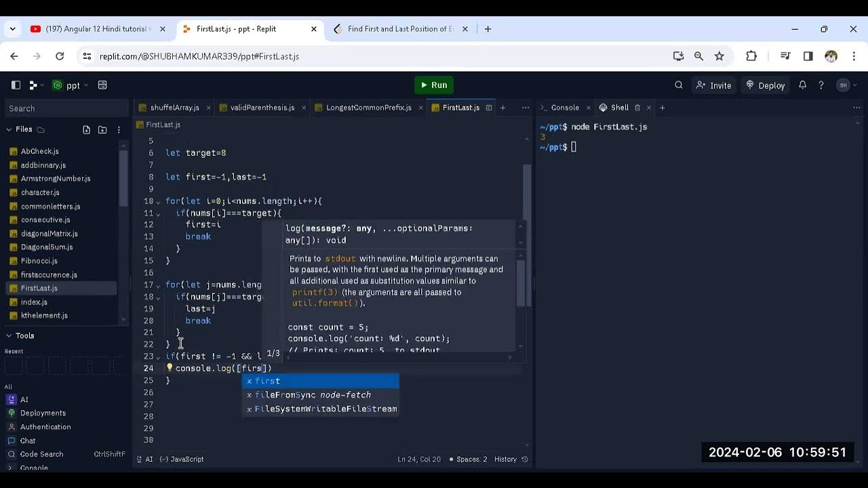Collapse the if block fold arrow at line 11

tap(158, 213)
